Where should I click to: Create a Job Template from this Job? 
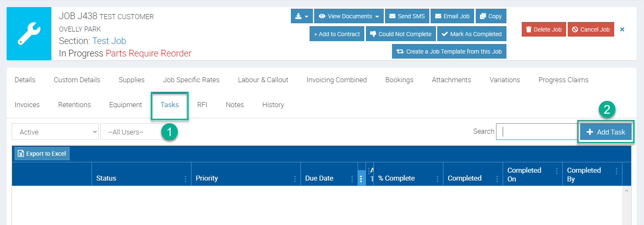[x=449, y=51]
